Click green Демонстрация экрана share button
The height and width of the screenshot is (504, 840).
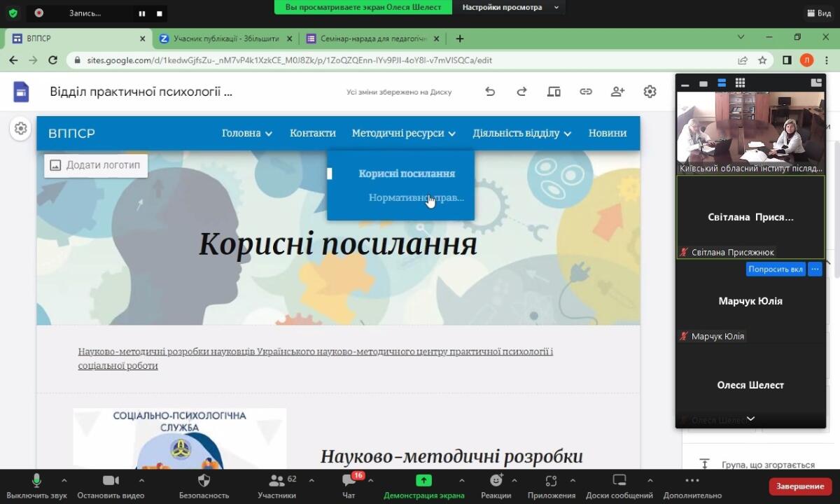point(423,486)
